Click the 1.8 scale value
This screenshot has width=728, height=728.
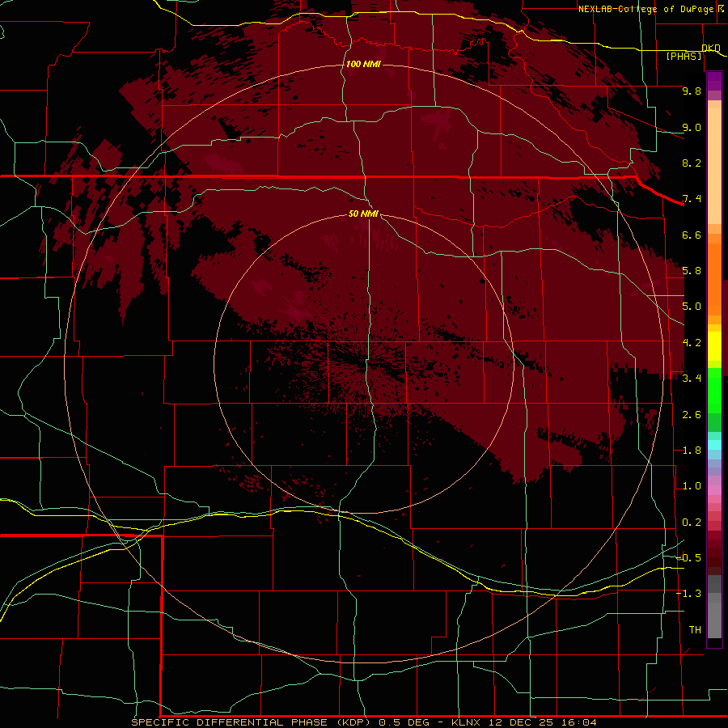[692, 451]
